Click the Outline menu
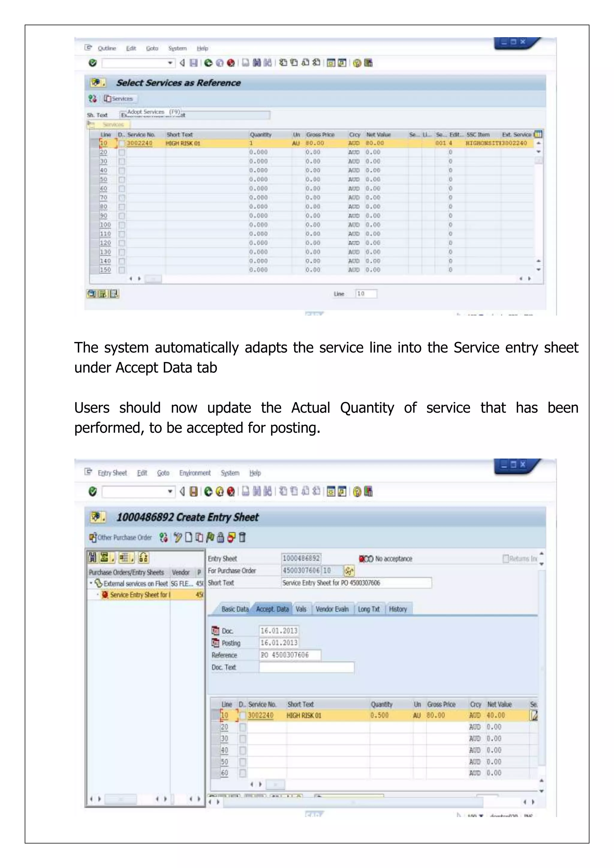614x868 pixels. pos(107,48)
